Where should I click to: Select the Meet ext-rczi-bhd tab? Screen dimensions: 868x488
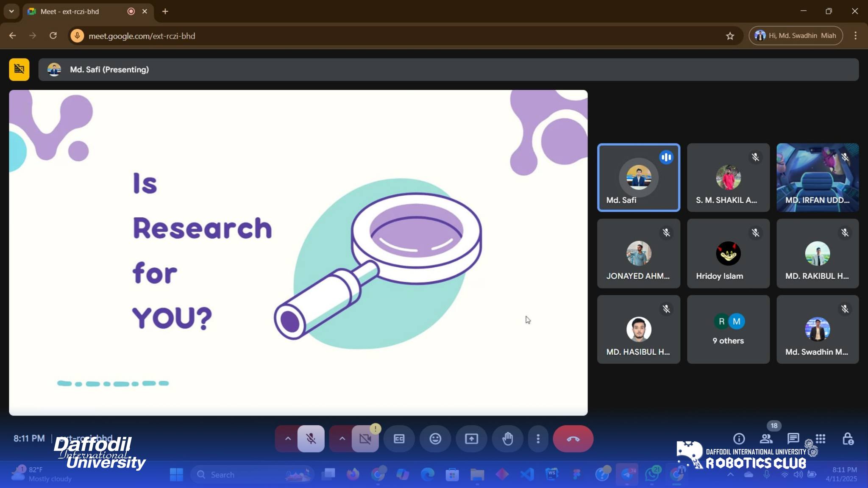pyautogui.click(x=70, y=11)
